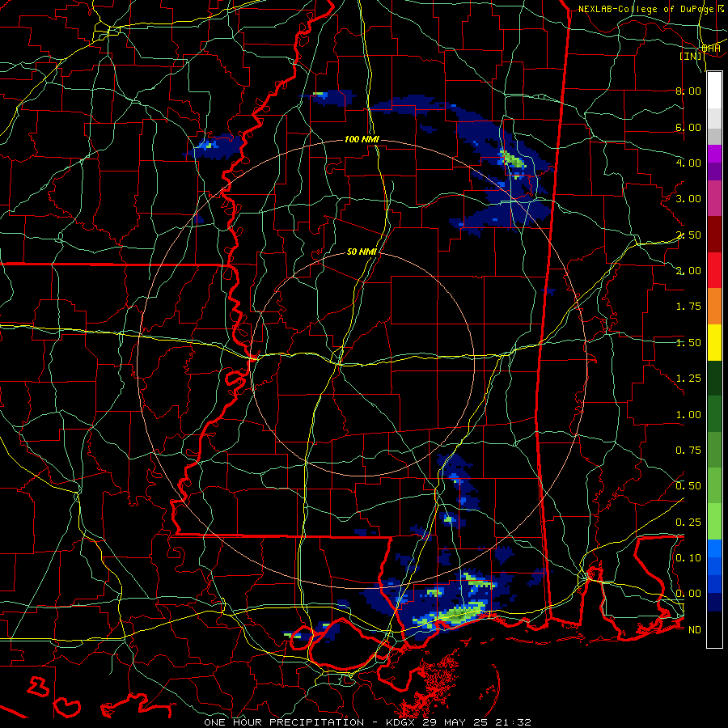Select the 0.50 legend value
Viewport: 728px width, 728px height.
coord(688,486)
